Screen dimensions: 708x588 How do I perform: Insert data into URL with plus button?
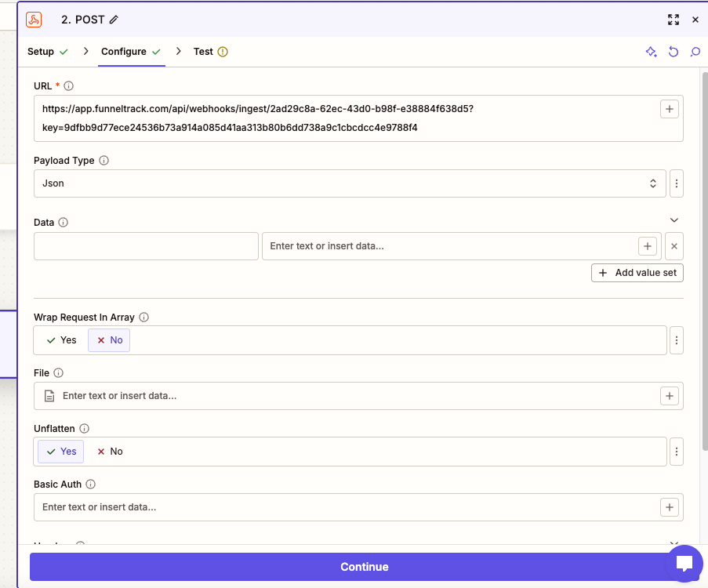click(669, 109)
